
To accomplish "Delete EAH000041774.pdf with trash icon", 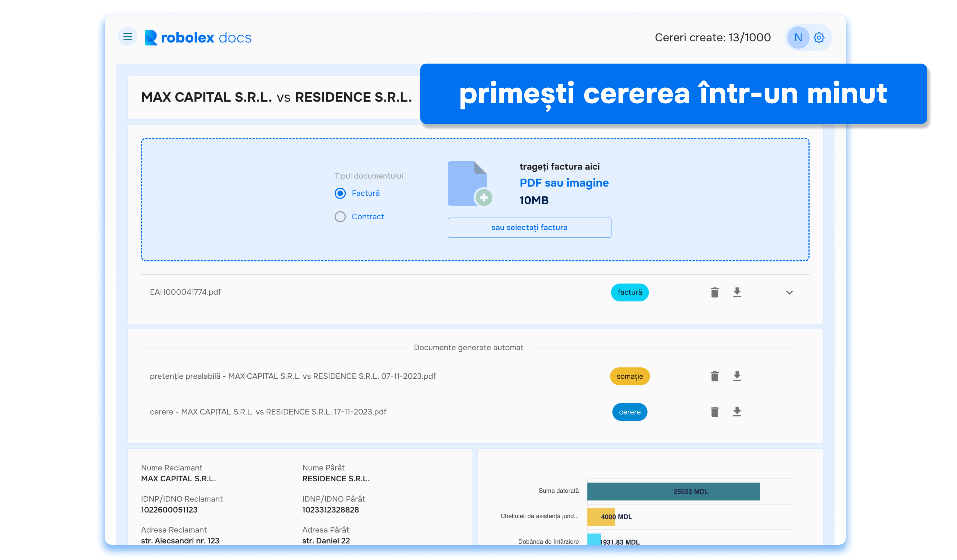I will click(715, 292).
